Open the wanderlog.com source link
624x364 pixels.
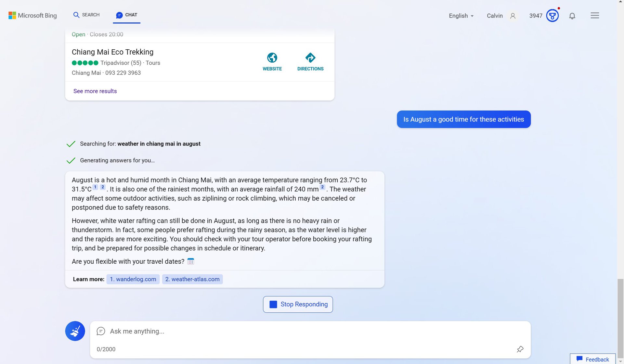click(133, 279)
